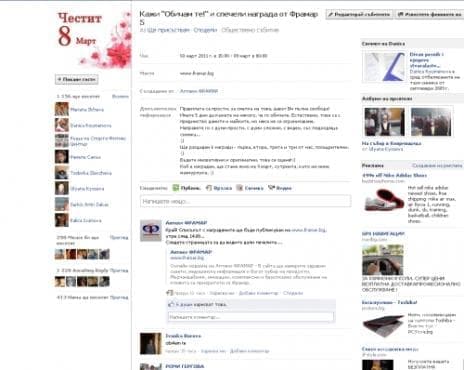This screenshot has width=464, height=370.
Task: Open the www.framar.bg location link
Action: 197,73
